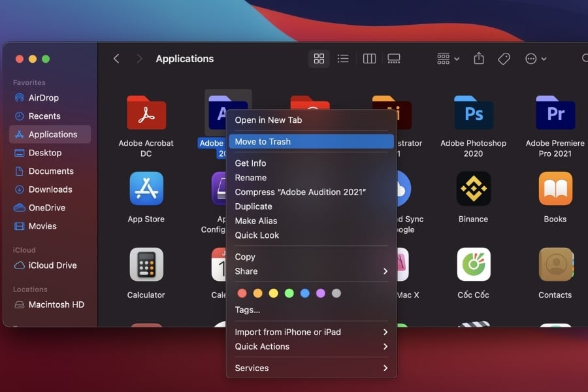Select Get Info in context menu
Screen dimensions: 588x392
(x=250, y=163)
